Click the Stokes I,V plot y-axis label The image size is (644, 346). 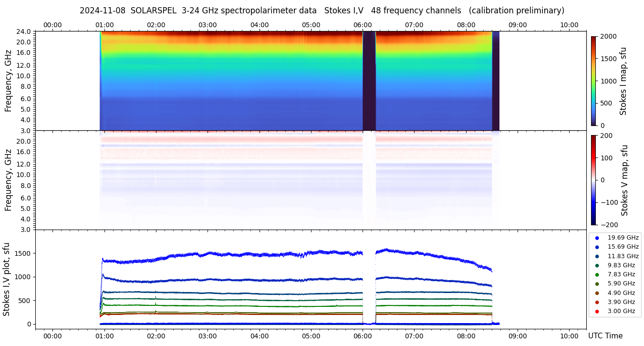(x=7, y=279)
